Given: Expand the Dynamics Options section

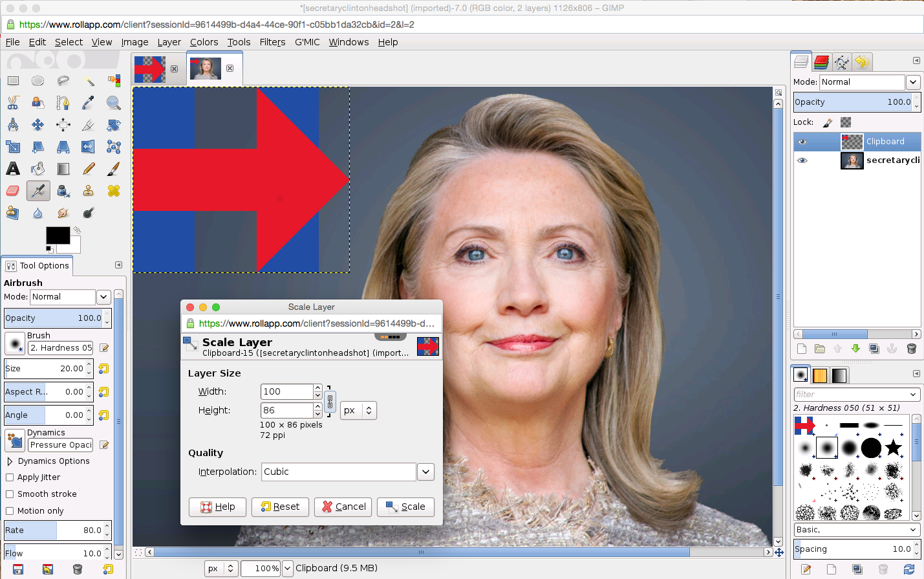Looking at the screenshot, I should pyautogui.click(x=10, y=461).
